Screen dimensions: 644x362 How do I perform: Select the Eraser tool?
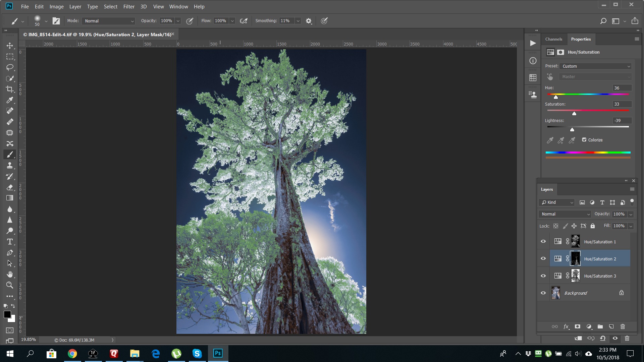tap(10, 187)
